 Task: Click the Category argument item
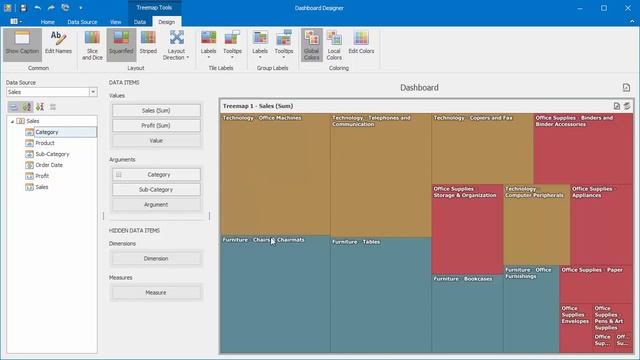[156, 174]
